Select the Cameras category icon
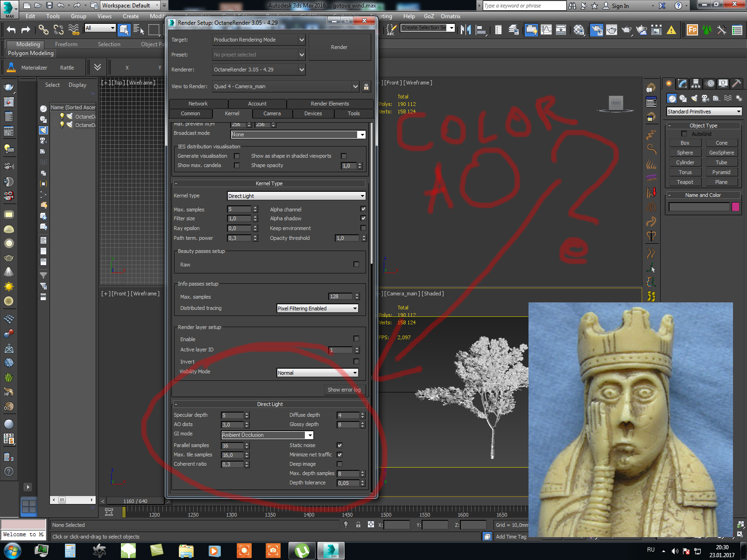Viewport: 747px width, 560px height. (x=705, y=98)
